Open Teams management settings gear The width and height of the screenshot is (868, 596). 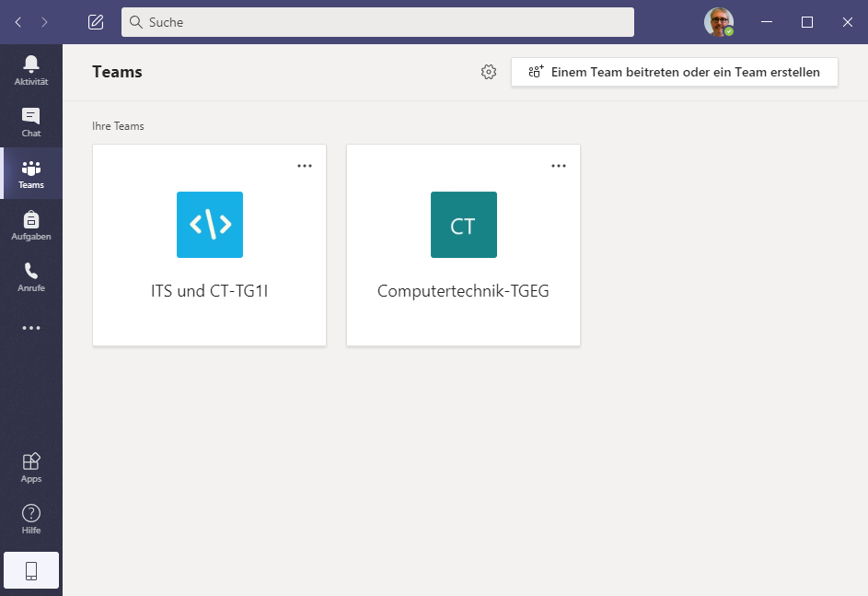click(x=489, y=72)
